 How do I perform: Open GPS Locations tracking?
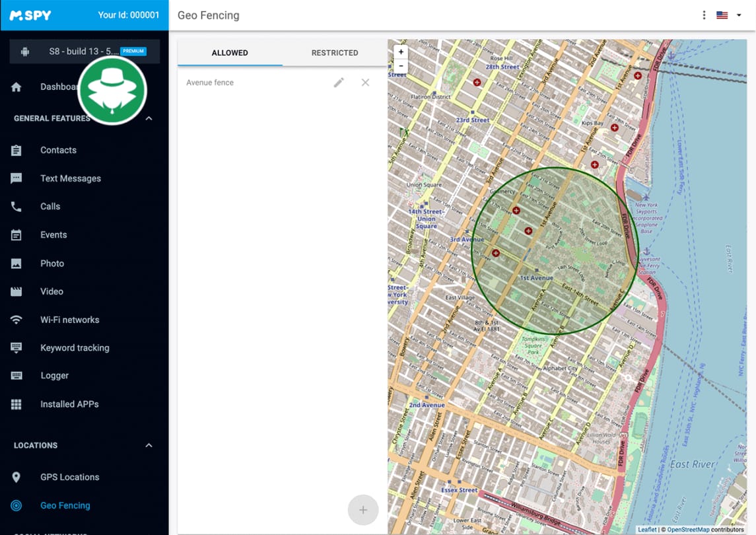(x=70, y=477)
